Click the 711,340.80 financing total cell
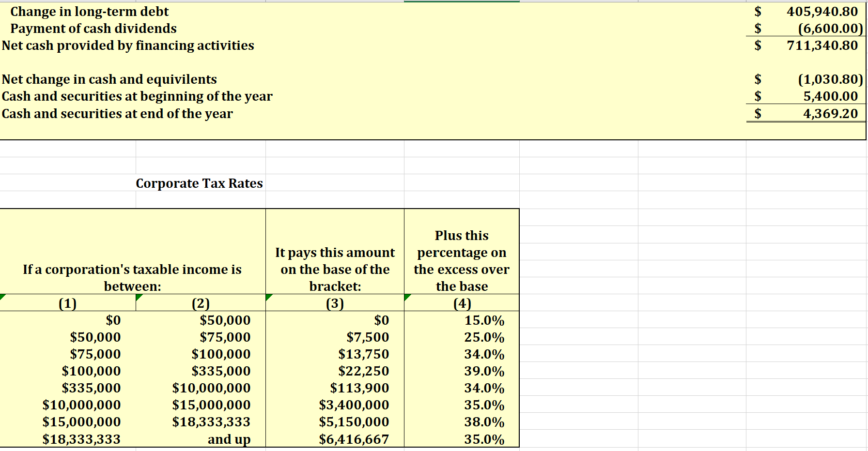868x451 pixels. click(x=822, y=45)
